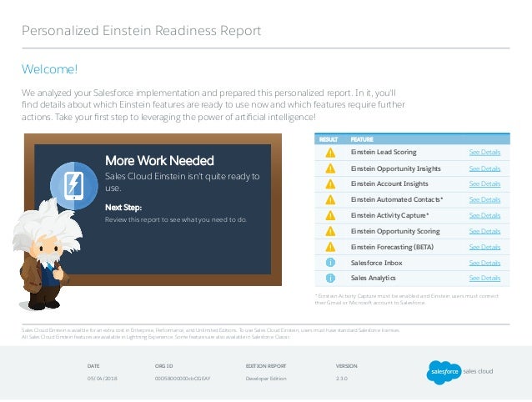Click the EDITION REPORT label

pos(266,366)
